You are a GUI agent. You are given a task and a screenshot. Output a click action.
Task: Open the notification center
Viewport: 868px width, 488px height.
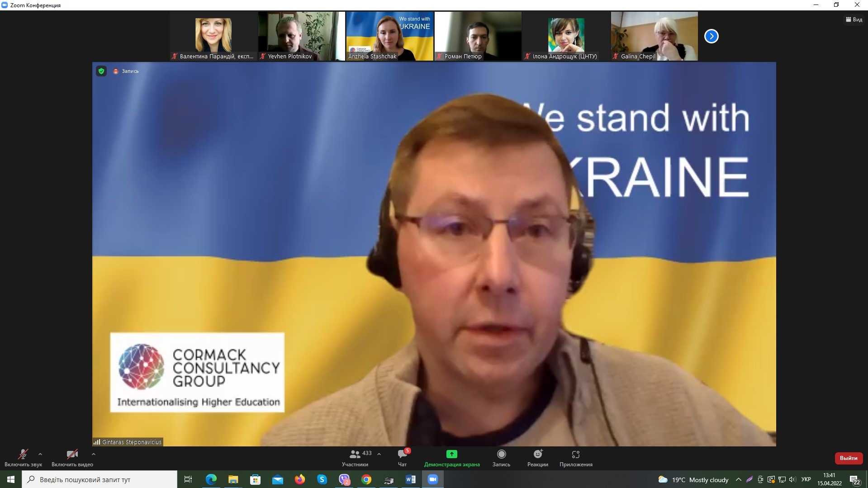(855, 479)
